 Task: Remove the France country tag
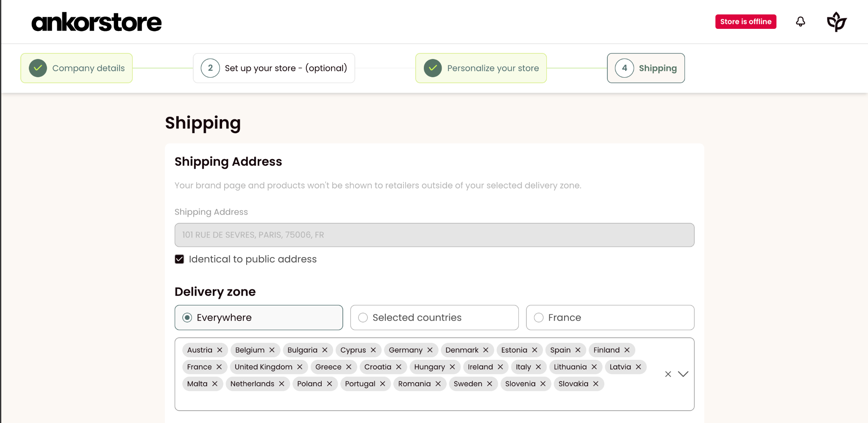pos(219,367)
